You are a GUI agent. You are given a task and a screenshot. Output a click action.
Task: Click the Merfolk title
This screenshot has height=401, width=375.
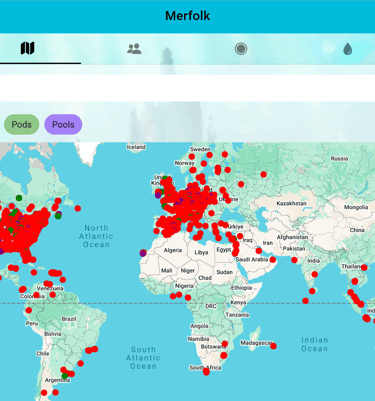[x=188, y=16]
